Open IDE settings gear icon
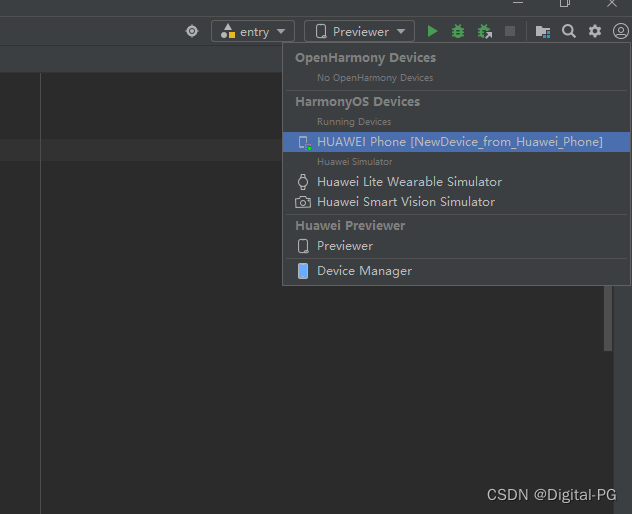632x514 pixels. coord(595,31)
